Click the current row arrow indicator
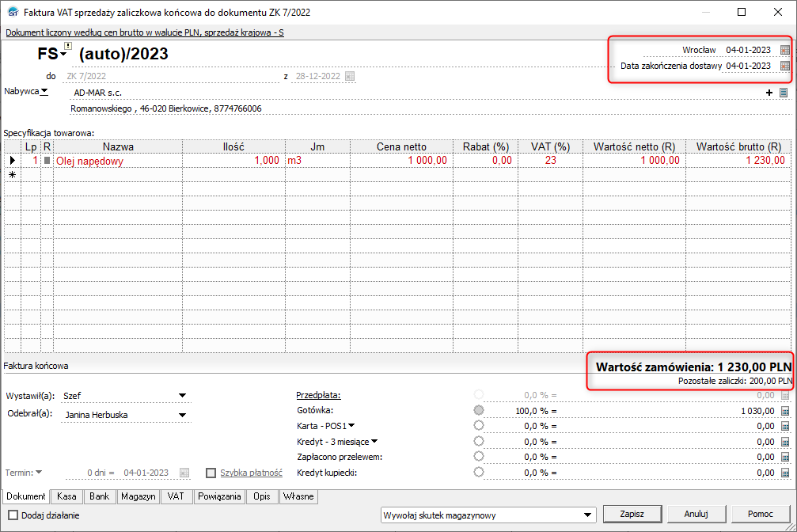The height and width of the screenshot is (532, 797). [x=12, y=160]
